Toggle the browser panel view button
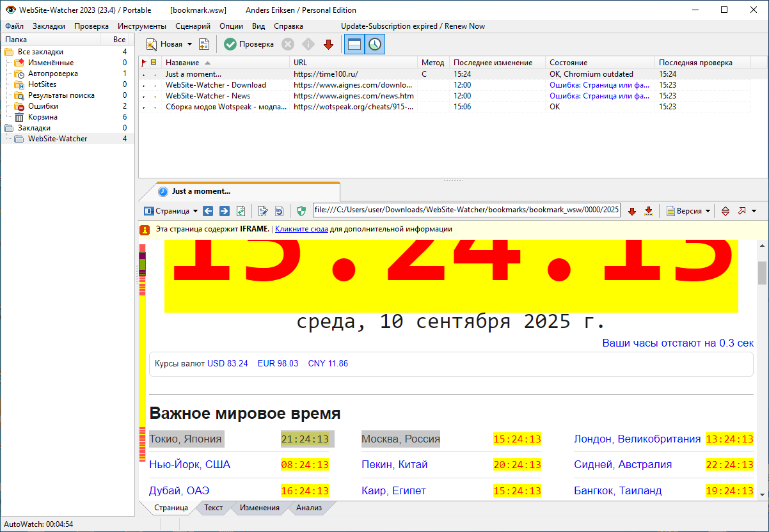 (354, 44)
